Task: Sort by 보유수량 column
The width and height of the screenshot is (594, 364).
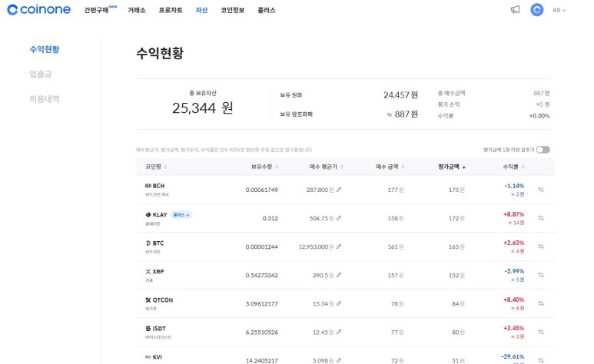Action: [x=265, y=167]
